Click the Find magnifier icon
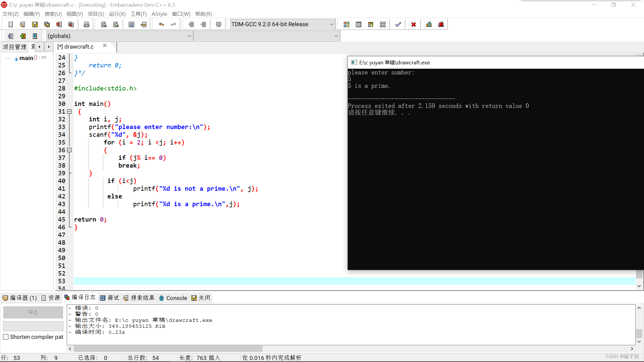 (x=104, y=24)
